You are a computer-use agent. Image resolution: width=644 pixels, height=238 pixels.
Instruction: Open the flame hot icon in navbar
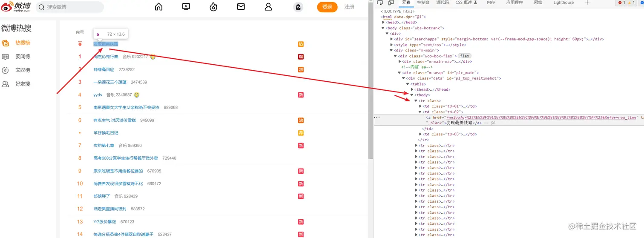tap(213, 7)
